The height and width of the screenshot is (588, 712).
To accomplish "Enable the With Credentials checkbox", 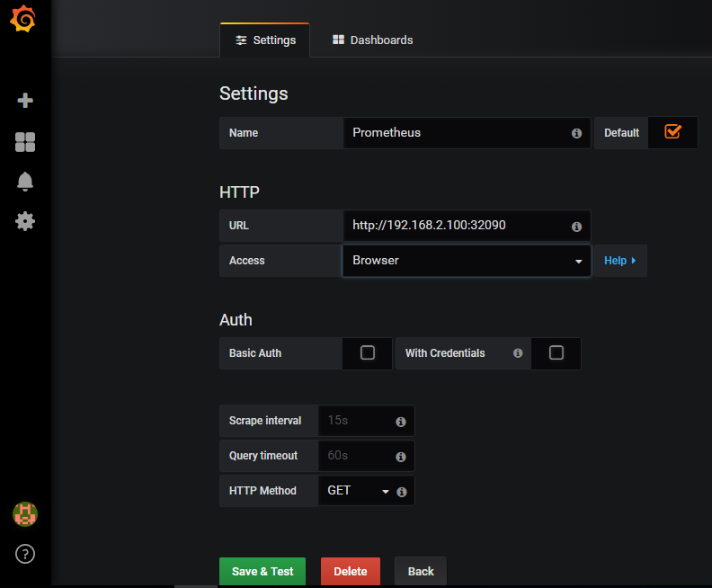I will [x=556, y=352].
